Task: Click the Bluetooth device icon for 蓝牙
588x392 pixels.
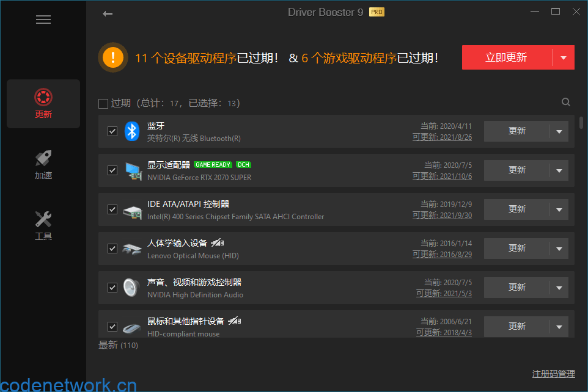Action: (131, 131)
